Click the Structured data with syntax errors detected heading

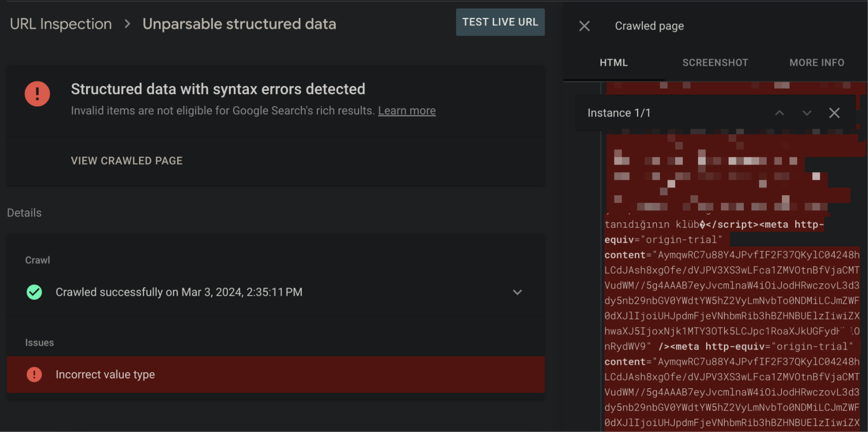[218, 89]
